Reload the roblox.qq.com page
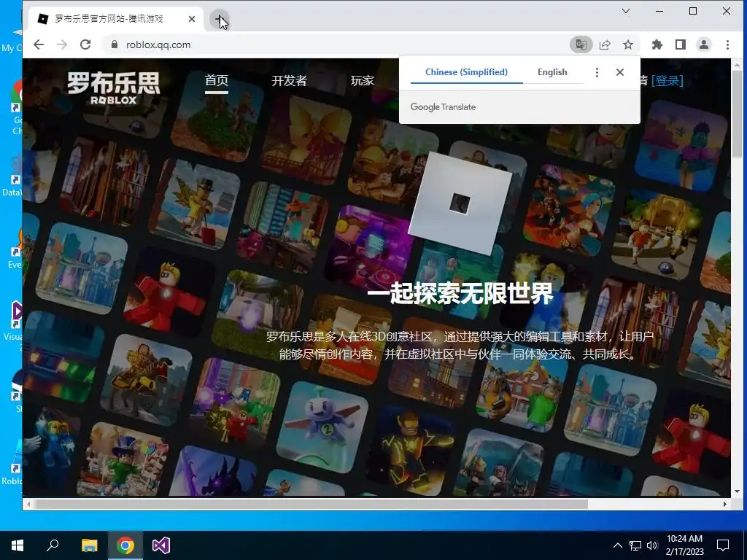This screenshot has height=560, width=747. [85, 44]
